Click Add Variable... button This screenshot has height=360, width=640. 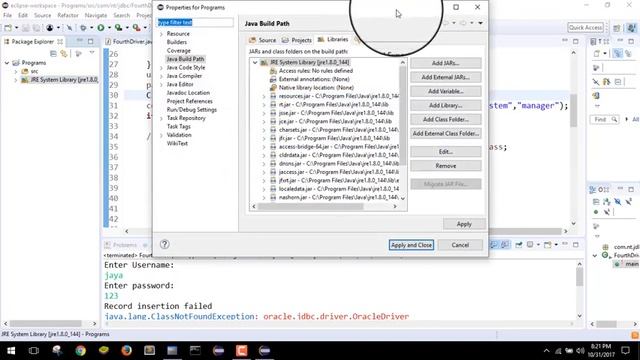coord(446,91)
